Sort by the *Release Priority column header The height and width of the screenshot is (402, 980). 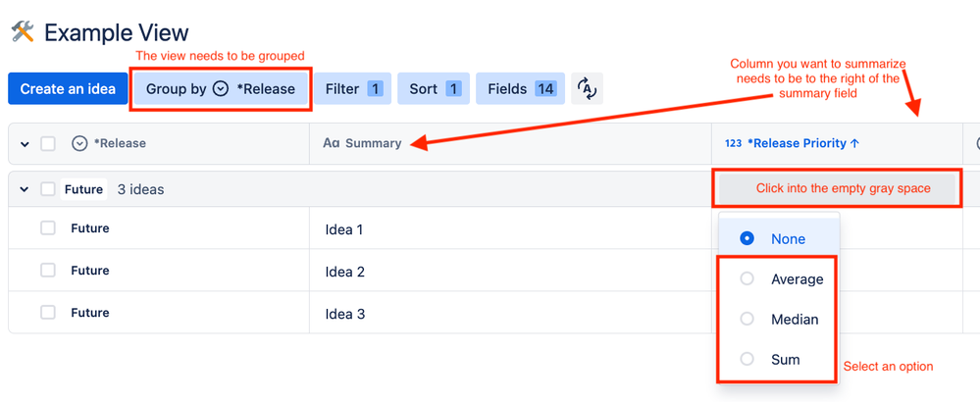coord(793,143)
